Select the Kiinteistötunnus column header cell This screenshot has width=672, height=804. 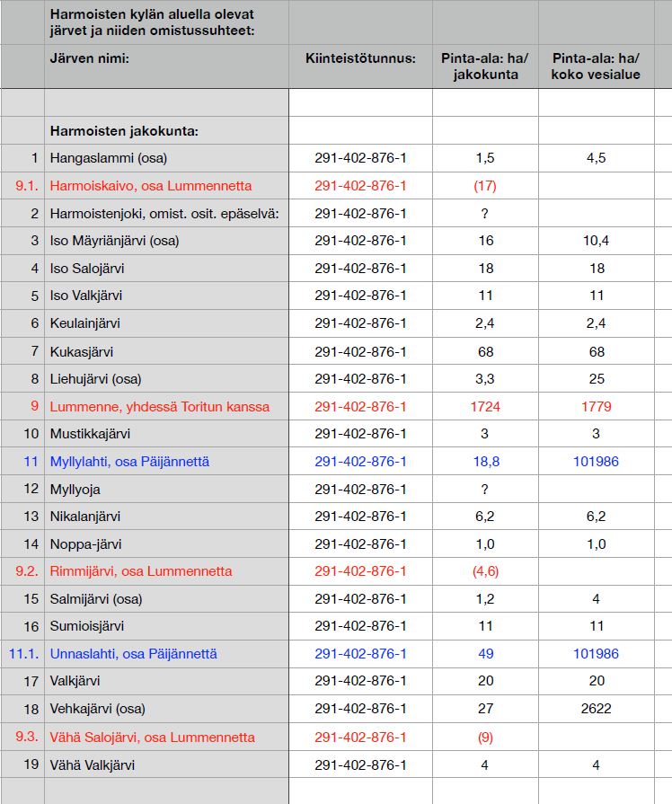click(360, 58)
